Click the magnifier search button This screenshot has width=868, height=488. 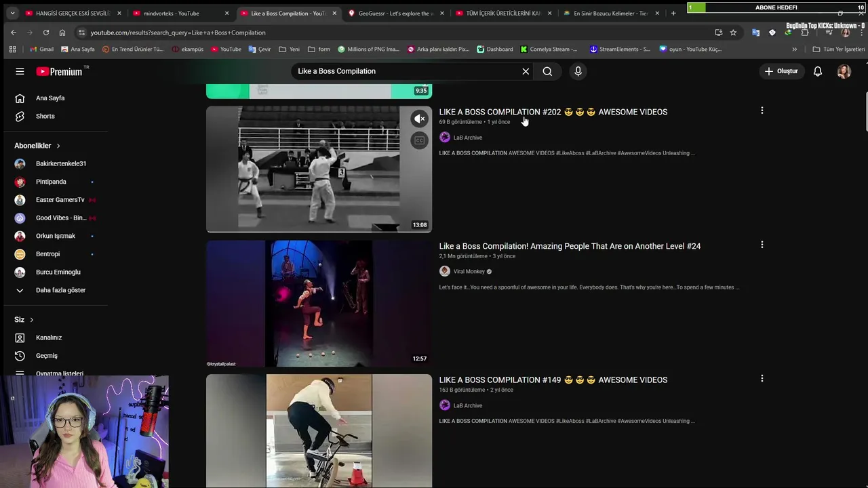tap(547, 71)
